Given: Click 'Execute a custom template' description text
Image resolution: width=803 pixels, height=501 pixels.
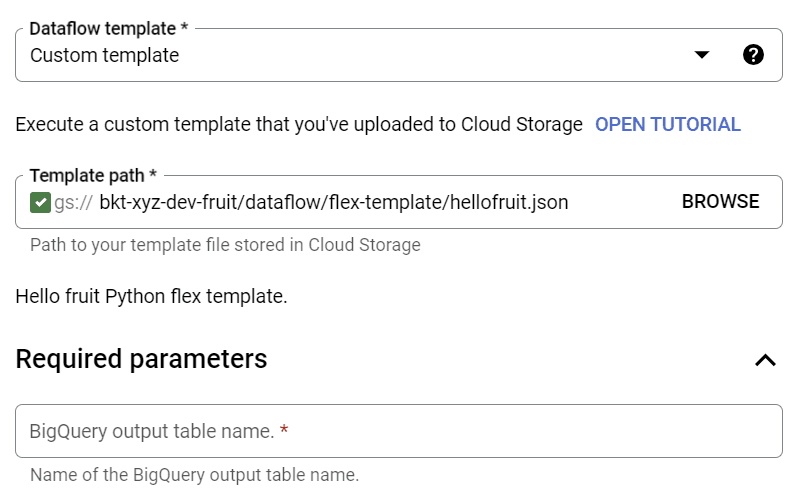Looking at the screenshot, I should (x=299, y=124).
